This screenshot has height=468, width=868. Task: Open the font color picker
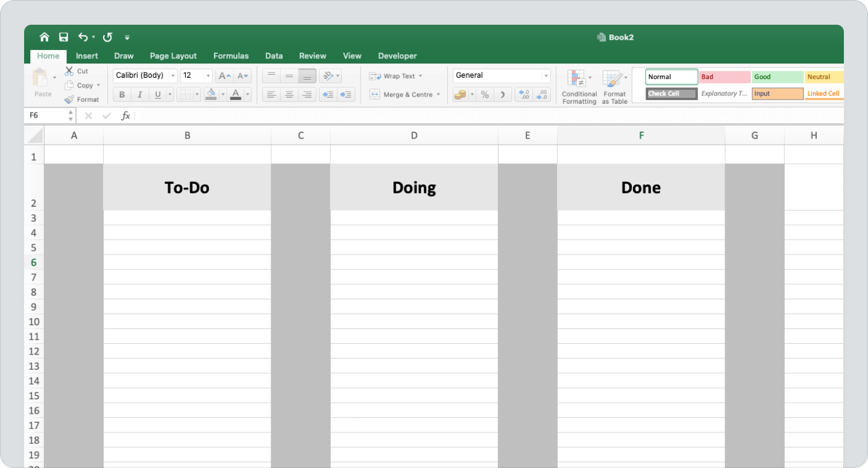point(247,95)
